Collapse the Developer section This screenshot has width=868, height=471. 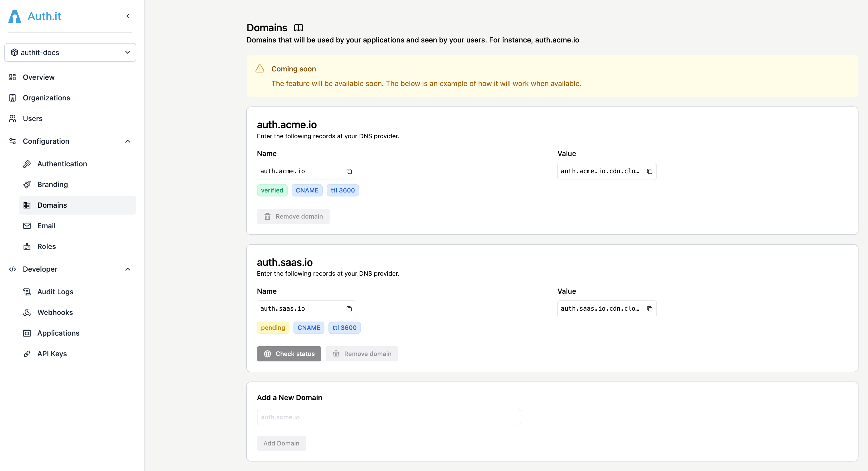coord(128,269)
